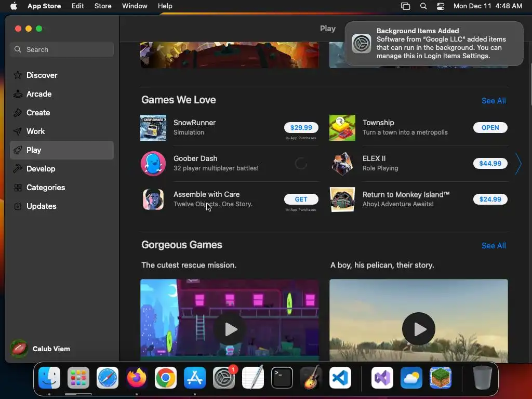Select Play in the sidebar
The image size is (532, 399).
(x=62, y=150)
